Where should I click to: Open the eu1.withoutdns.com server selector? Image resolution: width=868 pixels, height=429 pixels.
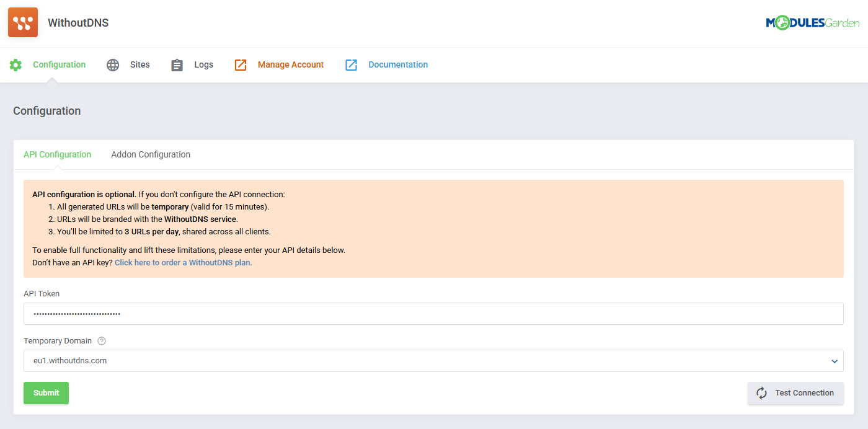coord(434,360)
